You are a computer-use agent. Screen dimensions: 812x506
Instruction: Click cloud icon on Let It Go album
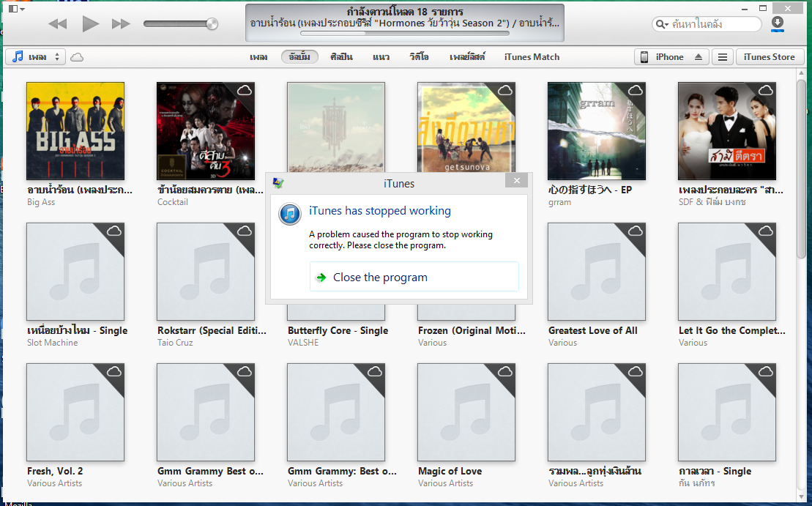[x=766, y=231]
